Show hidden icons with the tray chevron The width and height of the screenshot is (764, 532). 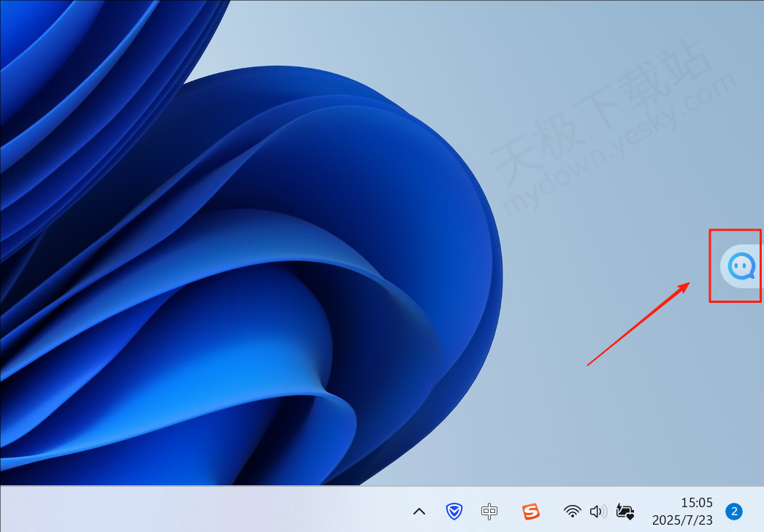(x=419, y=512)
